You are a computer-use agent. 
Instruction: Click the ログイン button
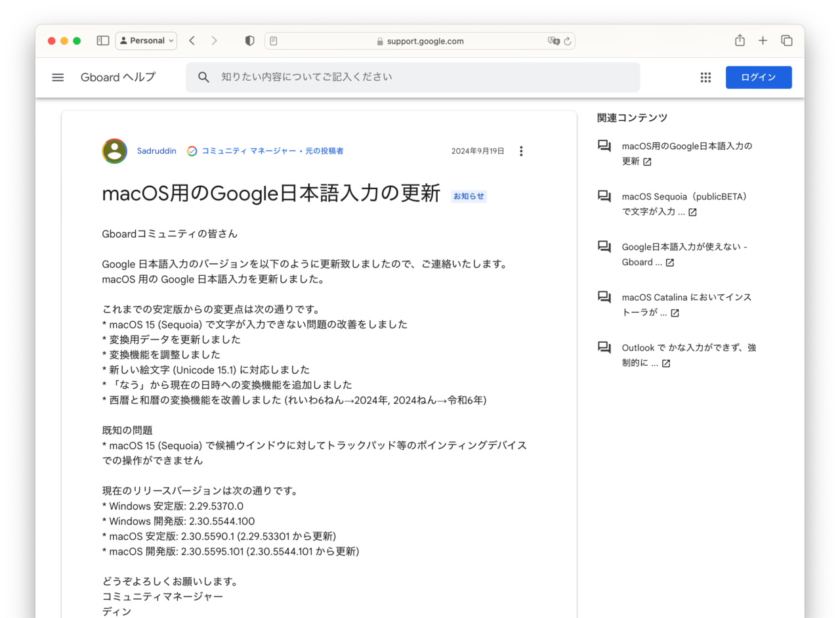click(x=759, y=77)
